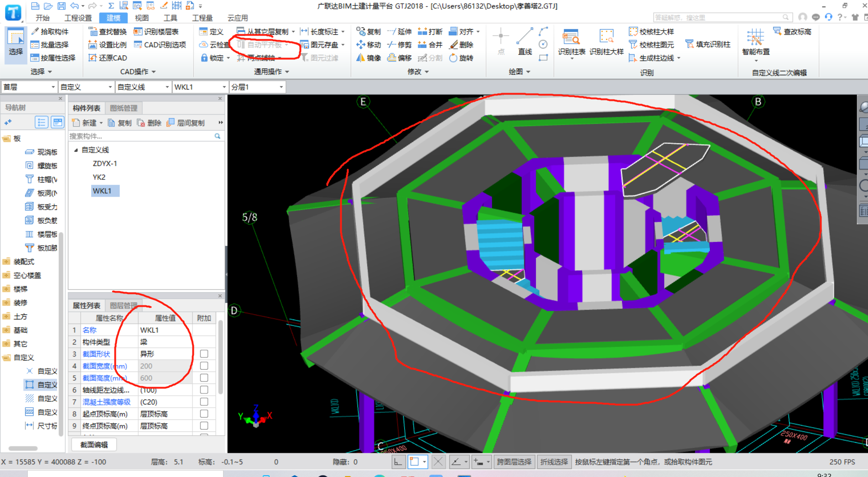Viewport: 868px width, 477px height.
Task: Click 还原CAD restore tool
Action: tap(108, 58)
